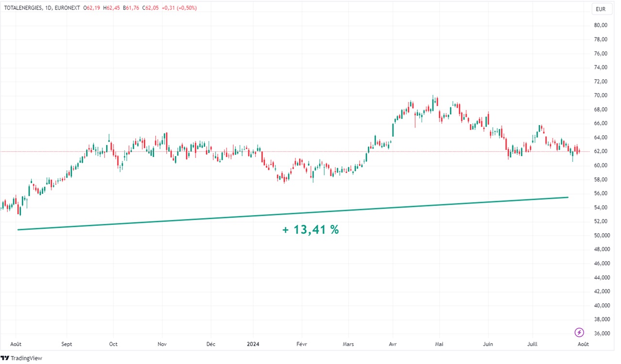621x364 pixels.
Task: Click the TradingView logo
Action: [x=21, y=358]
